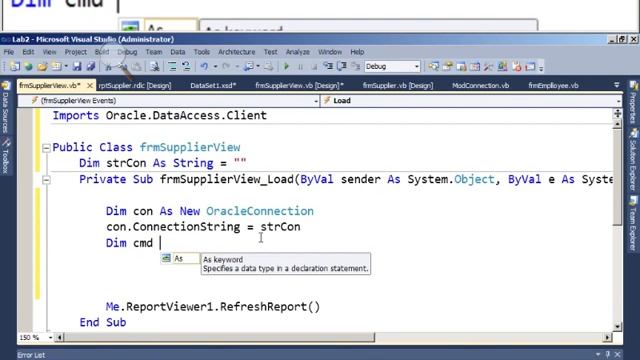The height and width of the screenshot is (360, 640).
Task: Open the Help menu
Action: pyautogui.click(x=357, y=52)
